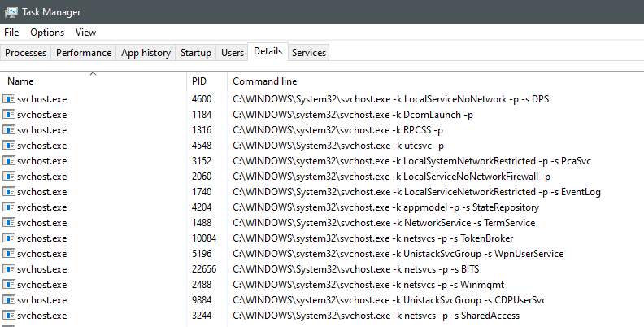
Task: Open the File menu
Action: 11,33
